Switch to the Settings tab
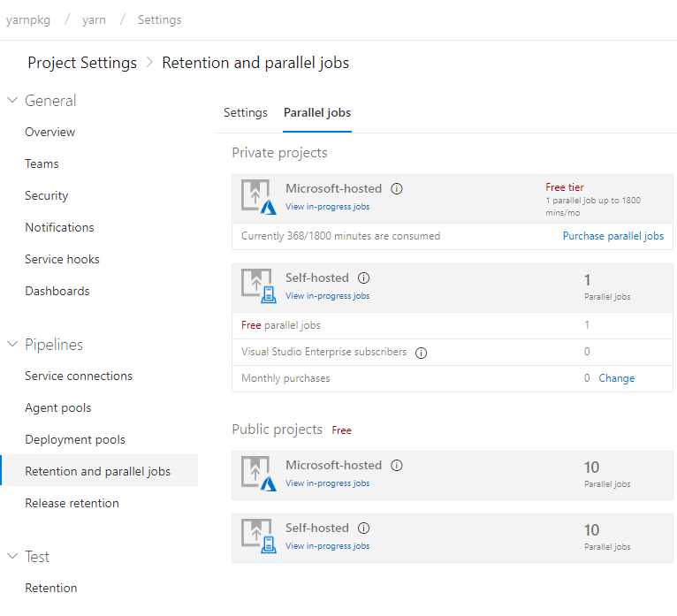The height and width of the screenshot is (616, 677). click(245, 112)
